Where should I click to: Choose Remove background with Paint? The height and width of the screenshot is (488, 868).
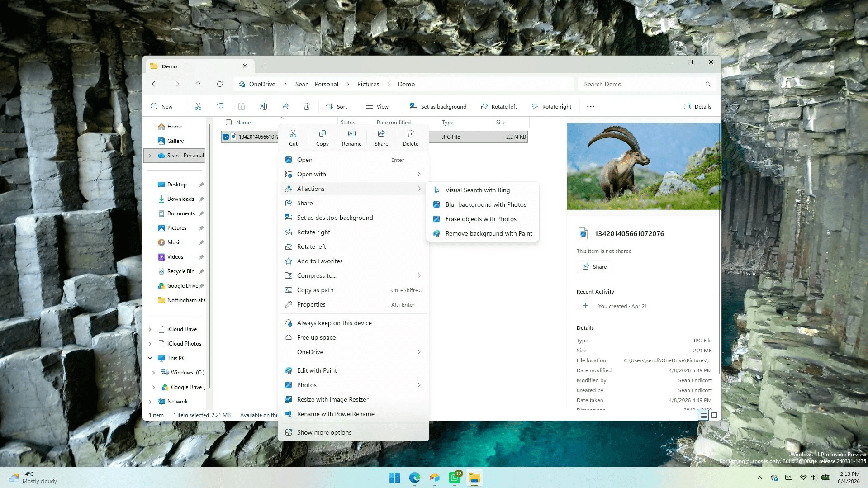tap(482, 233)
